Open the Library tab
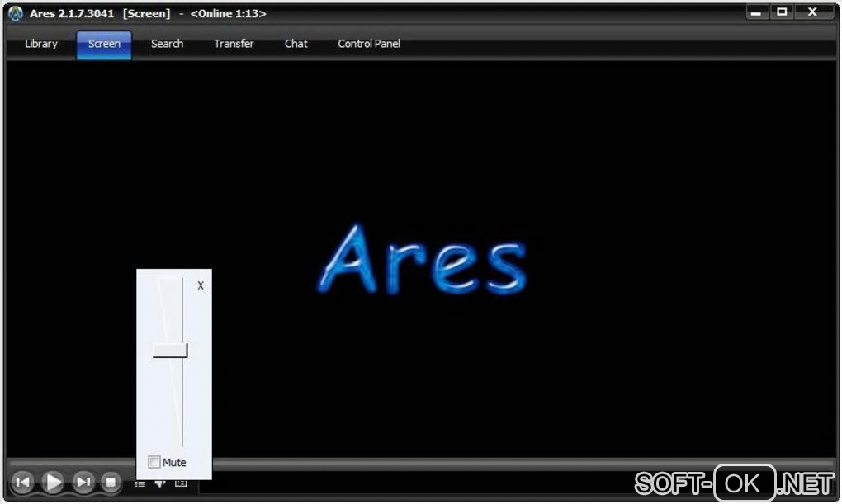 [40, 44]
